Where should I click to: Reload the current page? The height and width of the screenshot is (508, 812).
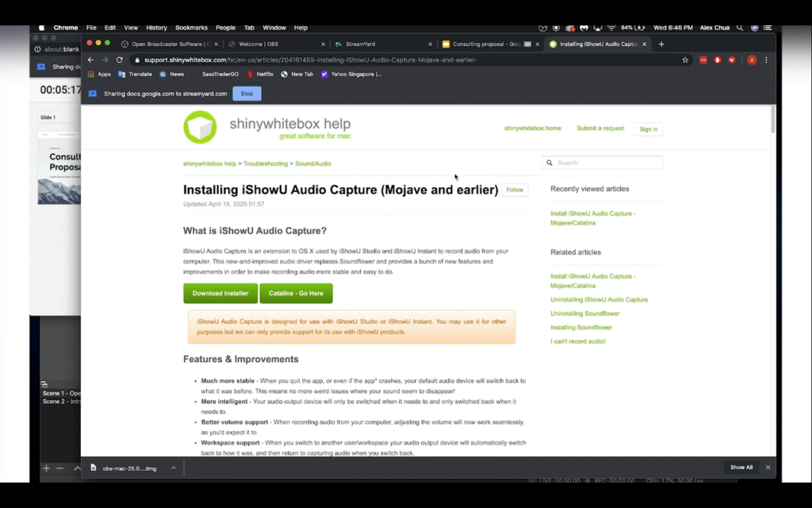click(x=120, y=60)
